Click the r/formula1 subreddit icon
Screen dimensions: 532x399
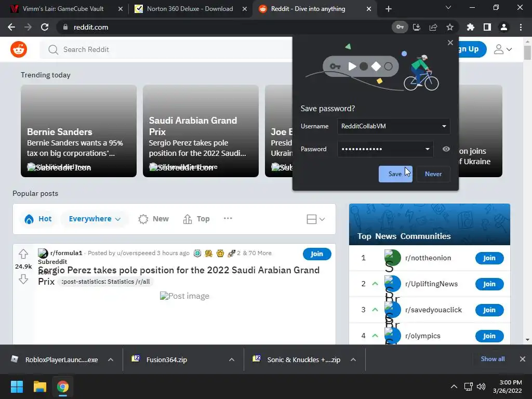click(x=43, y=253)
